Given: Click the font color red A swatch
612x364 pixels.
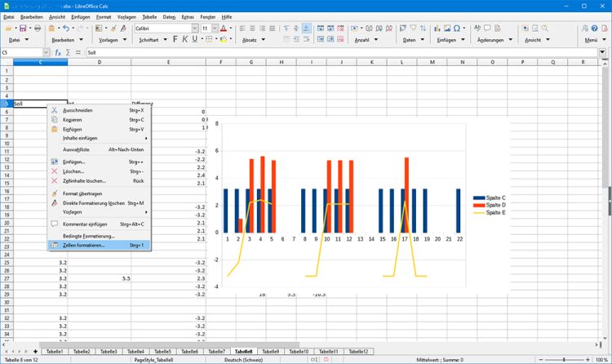Looking at the screenshot, I should [x=224, y=28].
